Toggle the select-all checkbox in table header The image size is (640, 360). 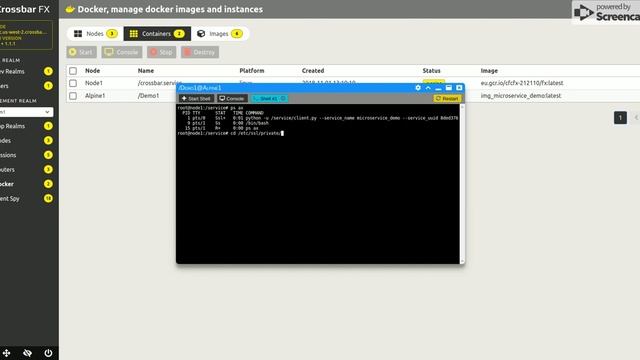[73, 71]
